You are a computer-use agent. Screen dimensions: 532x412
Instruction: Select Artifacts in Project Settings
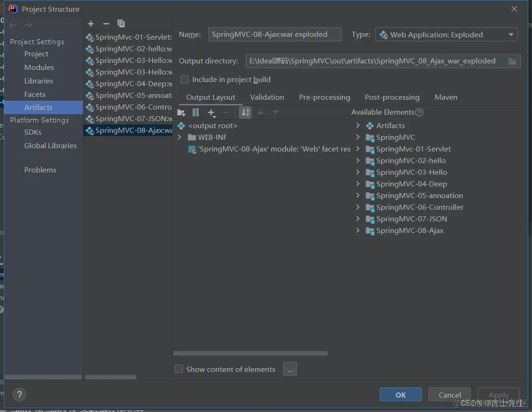(x=43, y=108)
